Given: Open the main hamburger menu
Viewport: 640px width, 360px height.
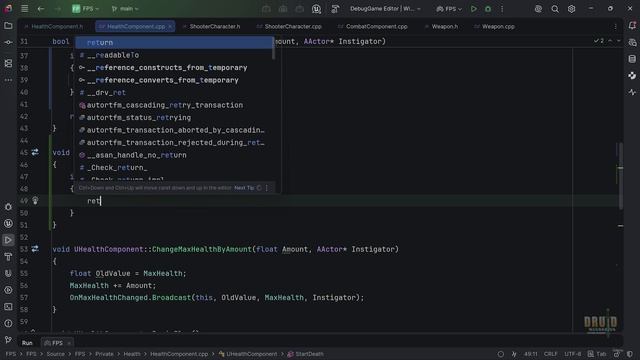Looking at the screenshot, I should [24, 9].
